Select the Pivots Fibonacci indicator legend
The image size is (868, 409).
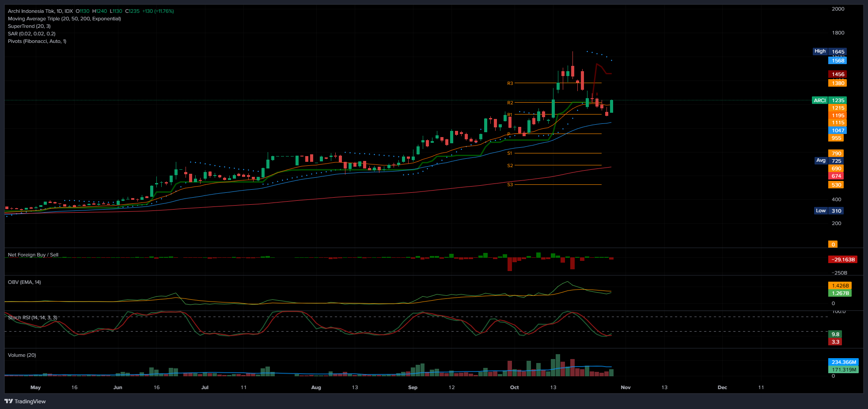pyautogui.click(x=37, y=41)
